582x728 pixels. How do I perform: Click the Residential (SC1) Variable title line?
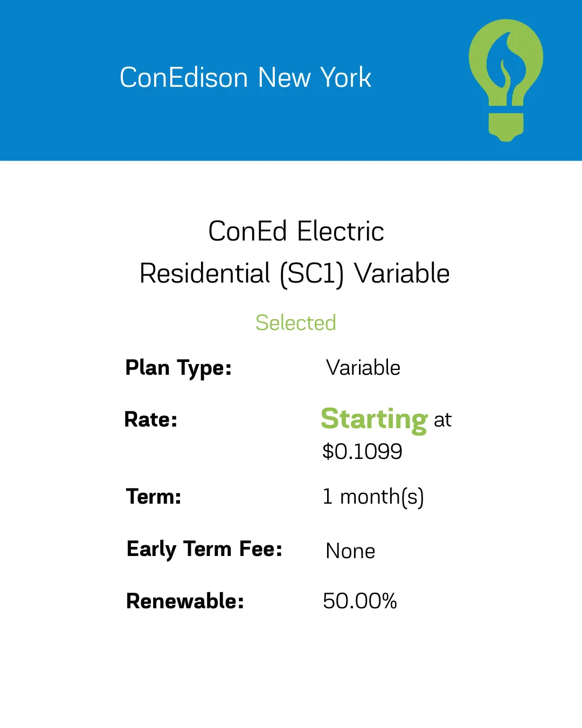[294, 273]
